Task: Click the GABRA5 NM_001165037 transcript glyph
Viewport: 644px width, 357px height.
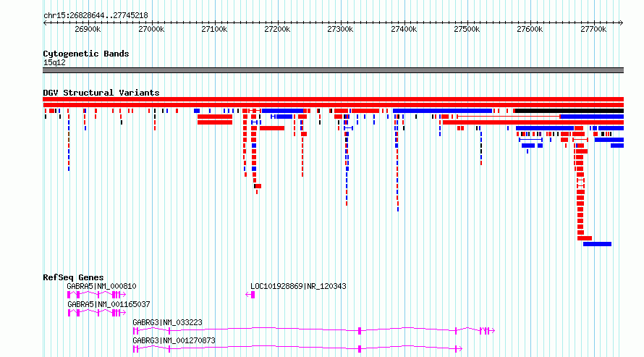Action: click(96, 313)
